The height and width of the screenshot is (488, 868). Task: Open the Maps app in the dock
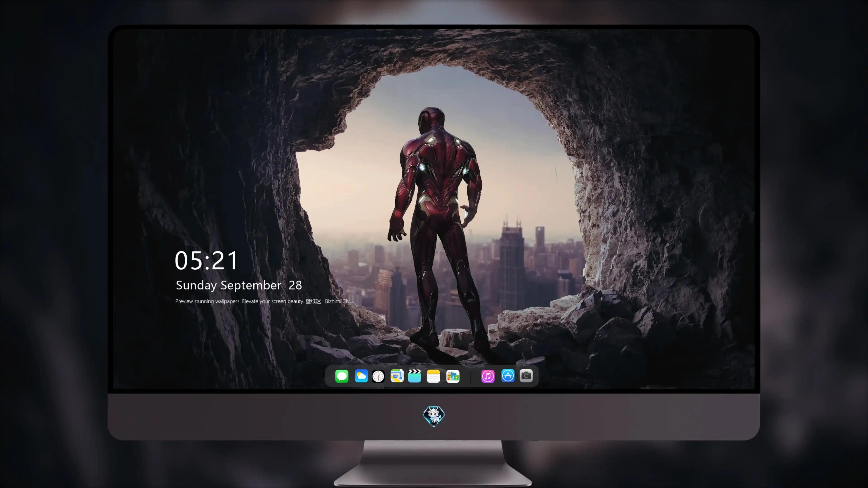[x=397, y=376]
